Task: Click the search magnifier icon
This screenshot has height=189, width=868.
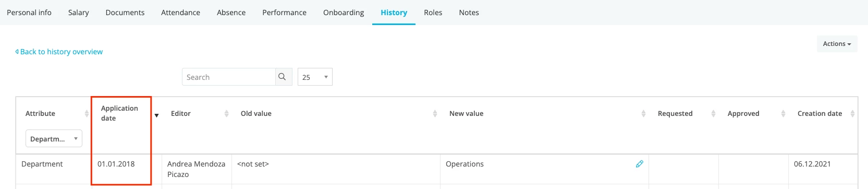Action: [x=282, y=77]
